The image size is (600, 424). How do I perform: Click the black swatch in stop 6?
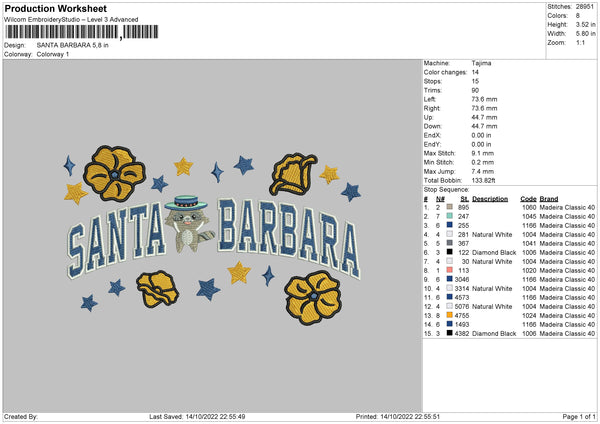[450, 252]
